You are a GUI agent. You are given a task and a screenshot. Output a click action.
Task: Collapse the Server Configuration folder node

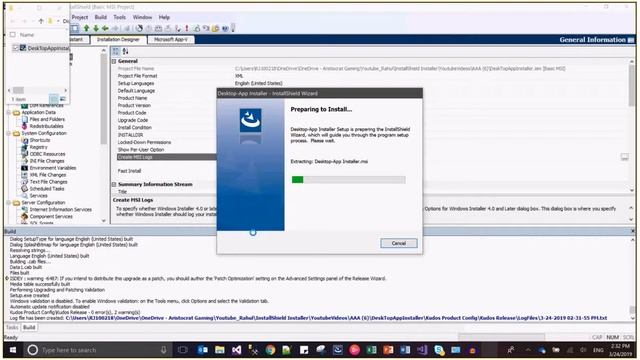coord(9,202)
